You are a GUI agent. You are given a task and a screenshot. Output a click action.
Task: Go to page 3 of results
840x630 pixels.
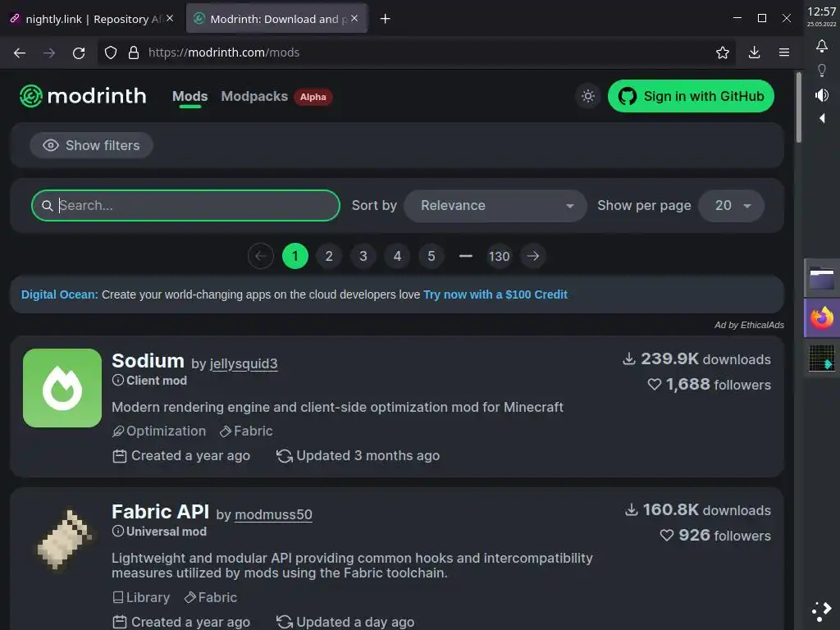(x=363, y=256)
